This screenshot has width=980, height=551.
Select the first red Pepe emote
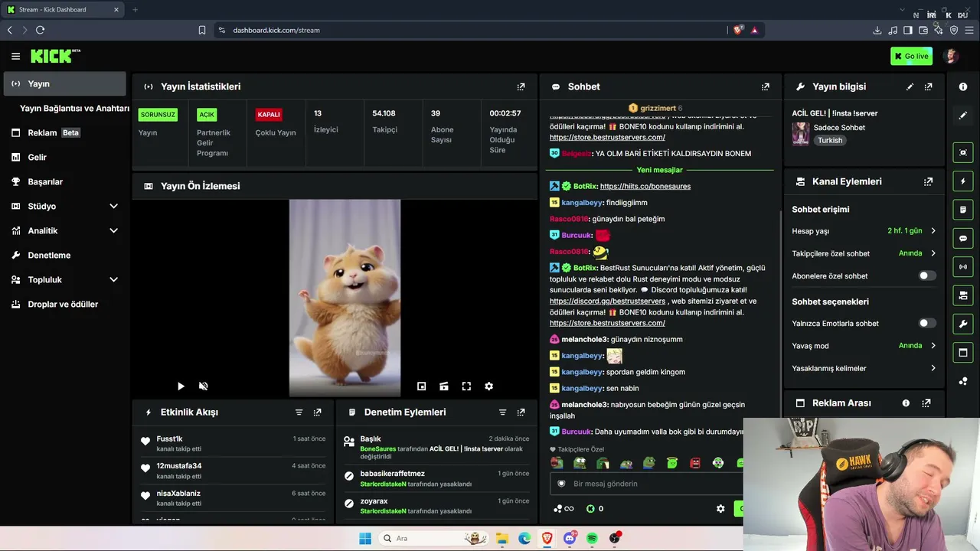click(557, 463)
